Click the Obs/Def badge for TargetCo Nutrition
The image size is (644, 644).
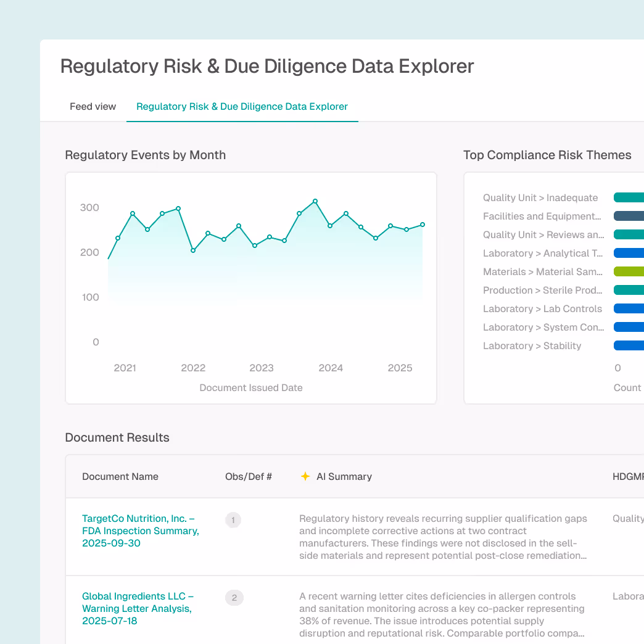pos(233,520)
